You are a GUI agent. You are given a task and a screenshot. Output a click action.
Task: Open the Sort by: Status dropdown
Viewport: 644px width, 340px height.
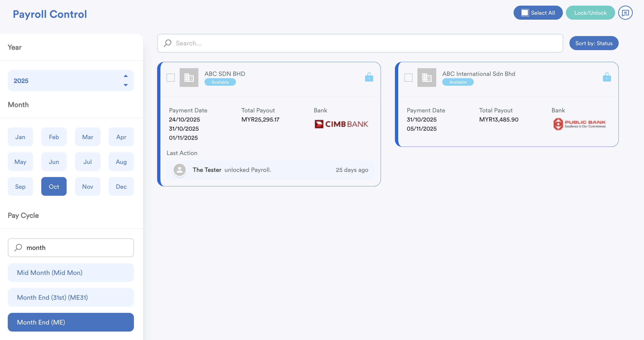[594, 43]
